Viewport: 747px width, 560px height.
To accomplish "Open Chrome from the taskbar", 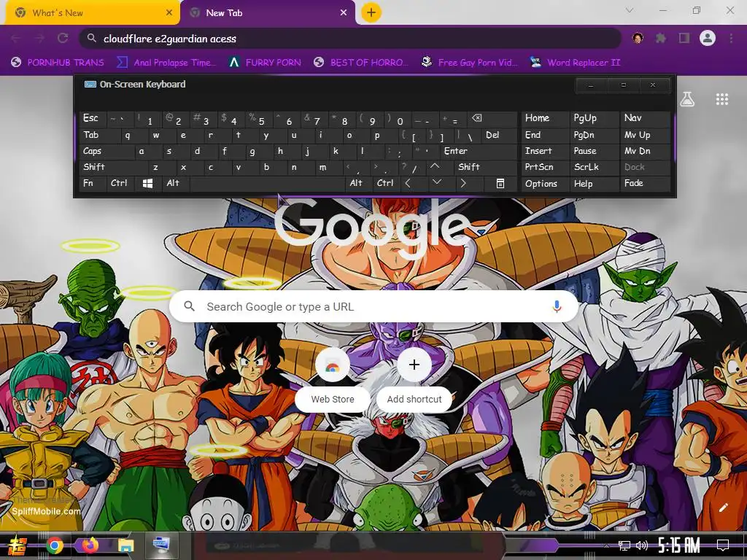I will click(x=55, y=545).
